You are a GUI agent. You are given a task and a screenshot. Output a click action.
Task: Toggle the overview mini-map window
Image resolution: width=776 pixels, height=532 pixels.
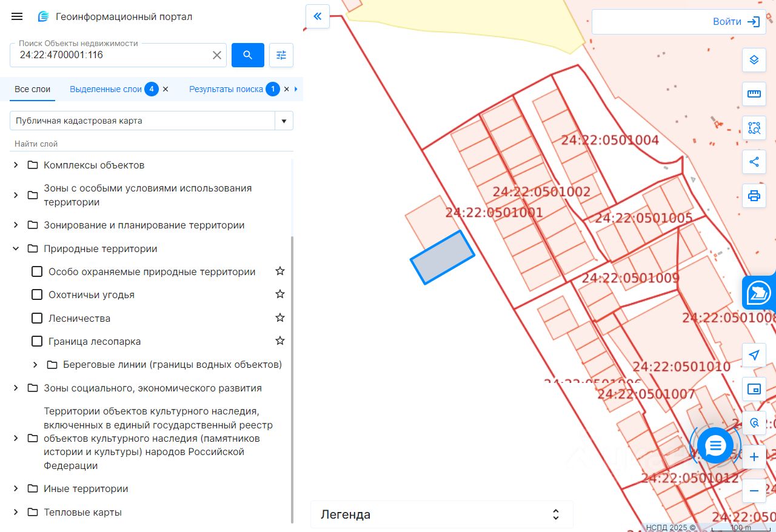tap(754, 389)
